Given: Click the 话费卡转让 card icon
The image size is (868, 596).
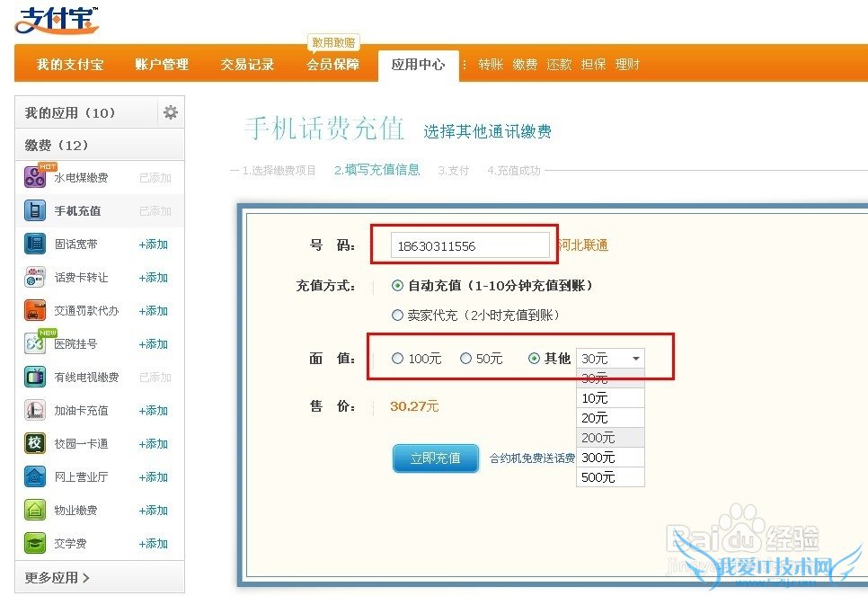Looking at the screenshot, I should tap(35, 277).
